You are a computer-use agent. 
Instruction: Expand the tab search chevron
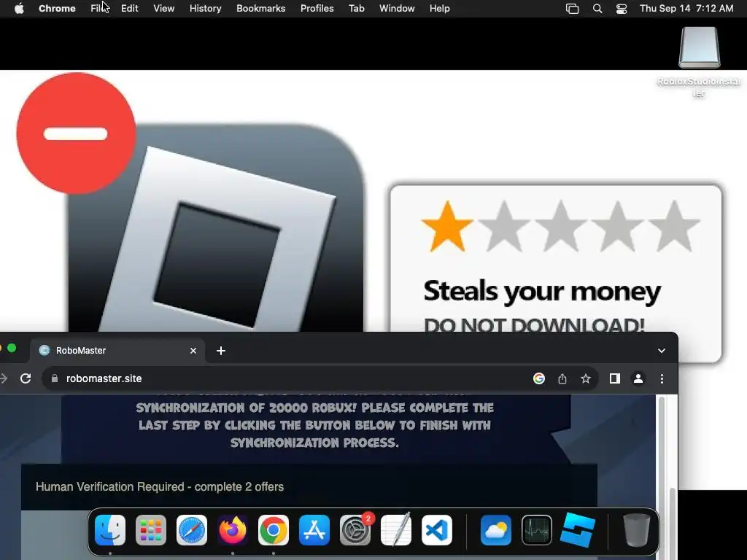[661, 351]
